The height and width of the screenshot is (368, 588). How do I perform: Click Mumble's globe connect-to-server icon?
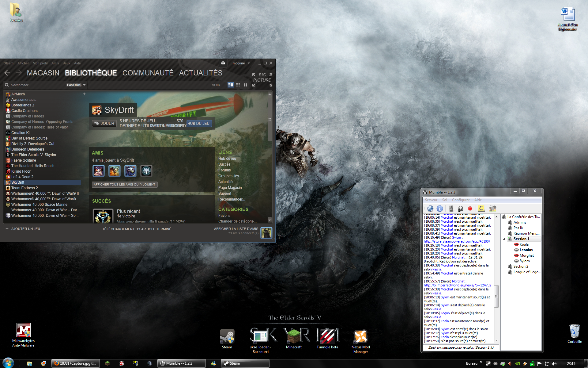430,209
